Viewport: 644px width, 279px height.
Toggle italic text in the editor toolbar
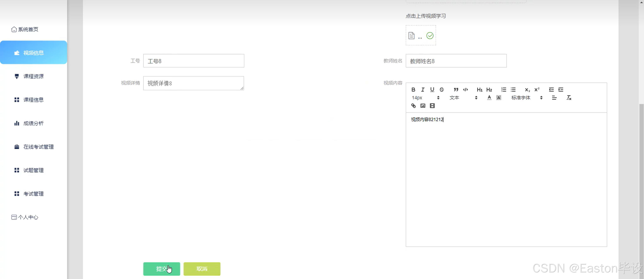click(x=423, y=90)
